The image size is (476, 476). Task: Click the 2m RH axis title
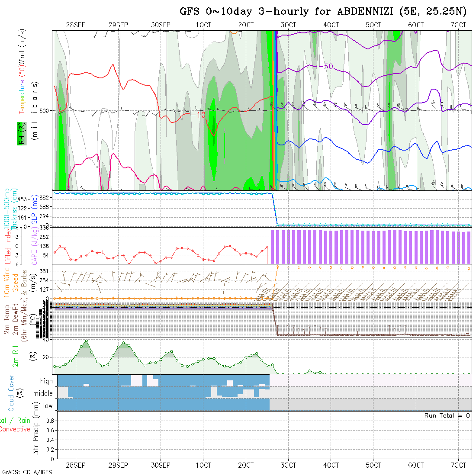click(x=16, y=357)
